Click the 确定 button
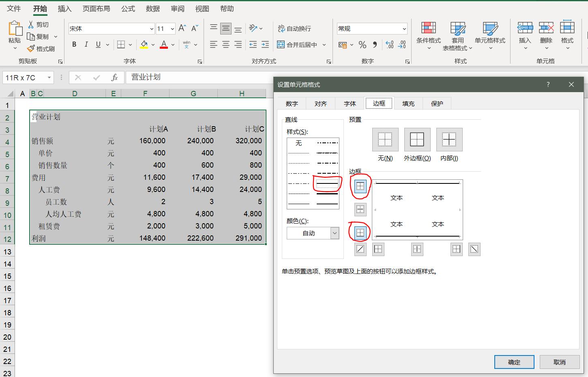This screenshot has width=588, height=377. (x=514, y=362)
